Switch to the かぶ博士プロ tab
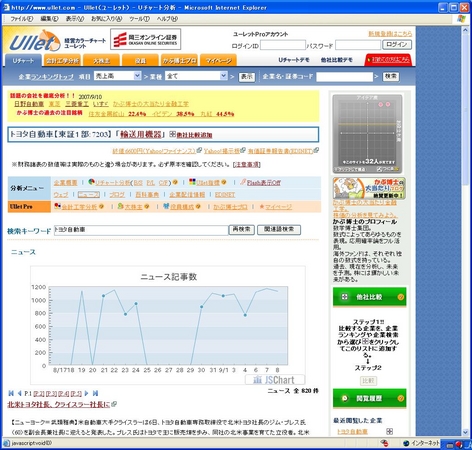The width and height of the screenshot is (472, 450). pyautogui.click(x=179, y=60)
